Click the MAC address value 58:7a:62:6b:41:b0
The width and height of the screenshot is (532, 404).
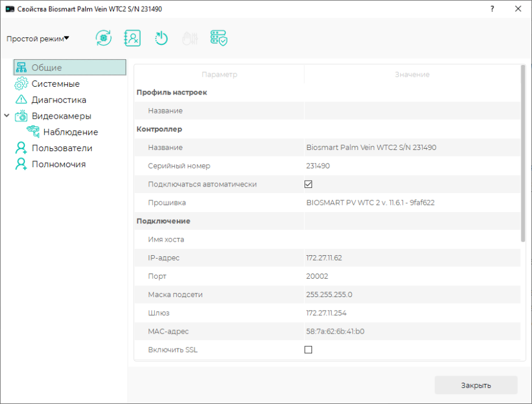(335, 331)
